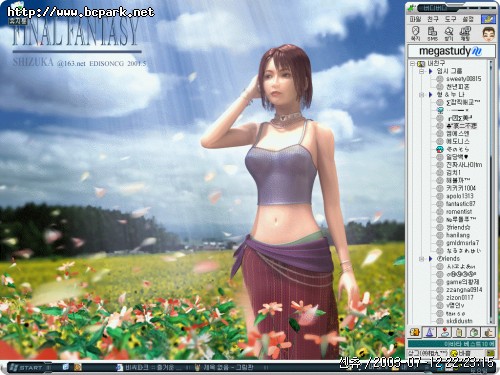Select buddy apolo1313

coord(460,196)
